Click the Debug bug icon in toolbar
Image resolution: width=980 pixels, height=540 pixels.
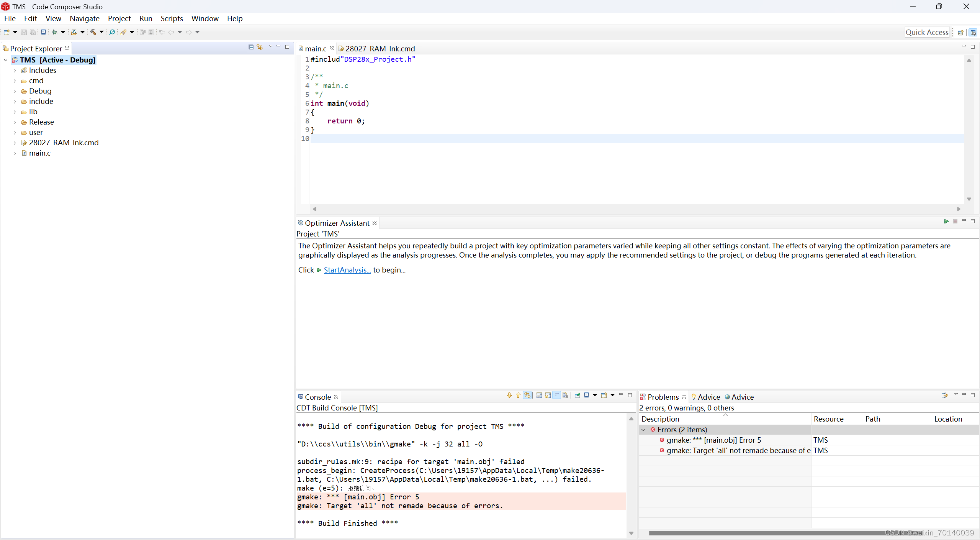point(55,32)
